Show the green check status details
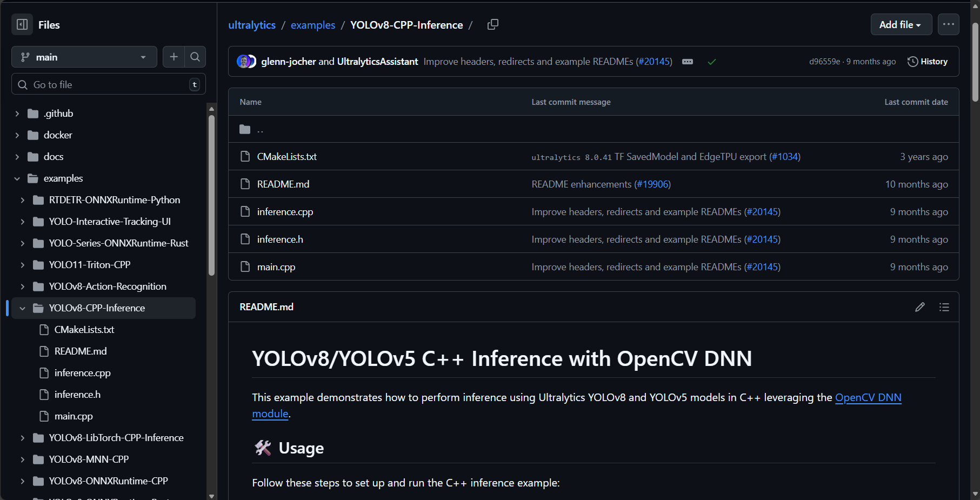This screenshot has width=980, height=500. (x=712, y=62)
